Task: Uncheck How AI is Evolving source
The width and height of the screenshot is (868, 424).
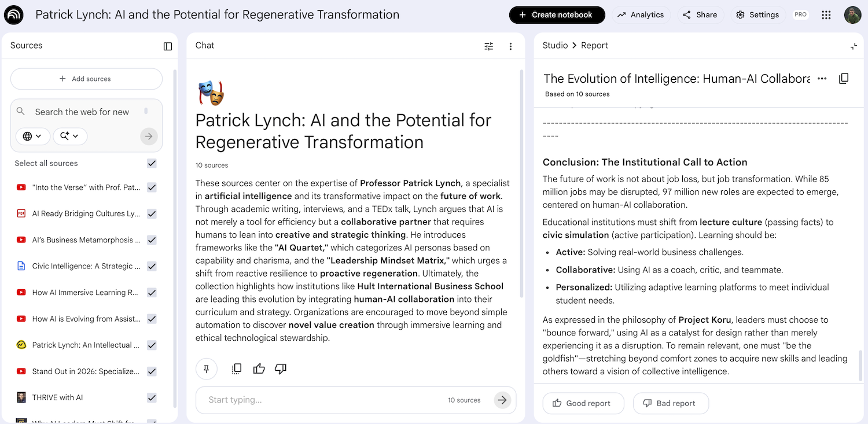Action: pos(152,319)
